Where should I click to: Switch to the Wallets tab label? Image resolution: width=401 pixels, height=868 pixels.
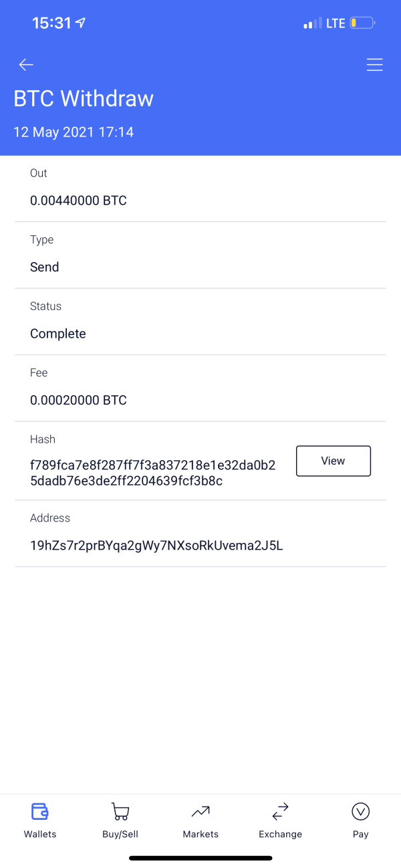click(40, 834)
